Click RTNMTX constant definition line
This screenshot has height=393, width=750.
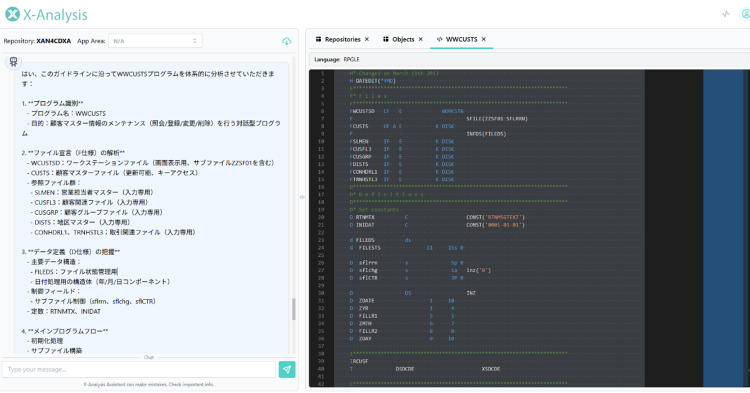[x=437, y=217]
